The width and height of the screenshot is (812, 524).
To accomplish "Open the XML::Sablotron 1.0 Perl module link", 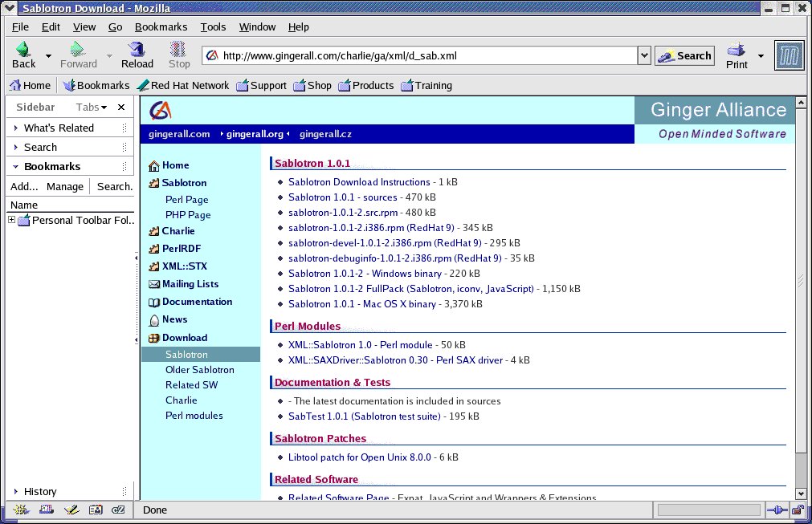I will (361, 345).
